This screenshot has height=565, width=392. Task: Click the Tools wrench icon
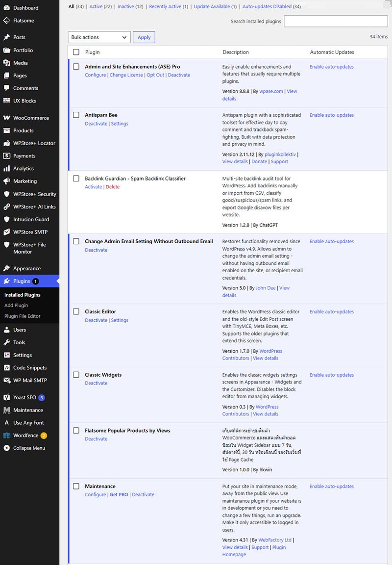6,342
